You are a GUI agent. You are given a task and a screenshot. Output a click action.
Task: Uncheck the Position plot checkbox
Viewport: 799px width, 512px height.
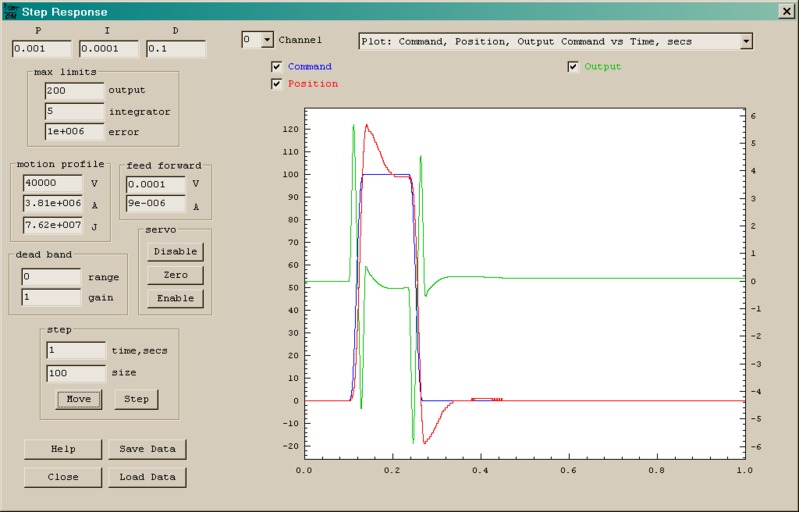pos(277,84)
